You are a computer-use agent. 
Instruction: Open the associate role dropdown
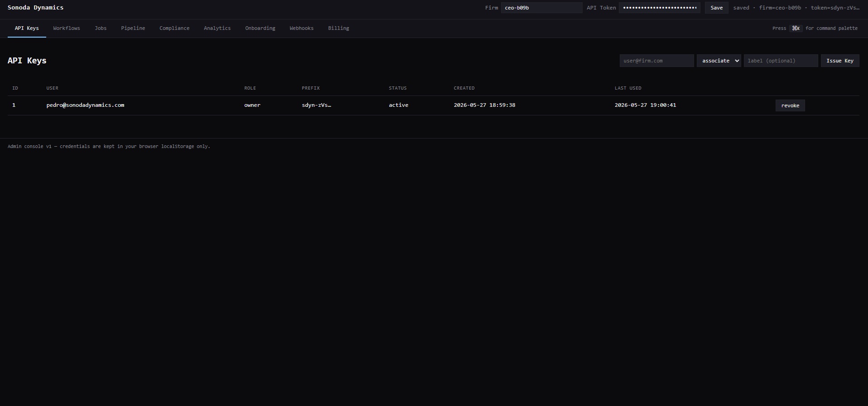pos(719,61)
